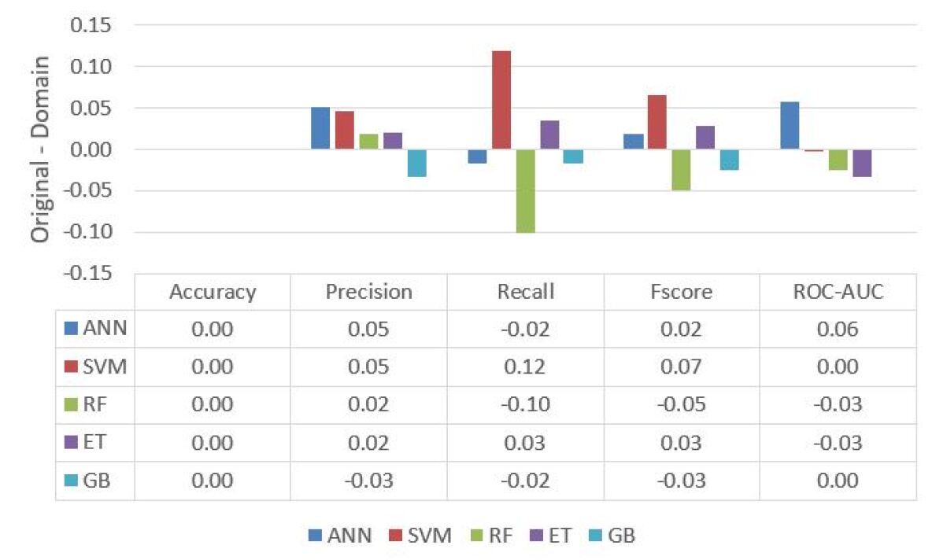Select the Precision column header
932x560 pixels.
click(368, 293)
